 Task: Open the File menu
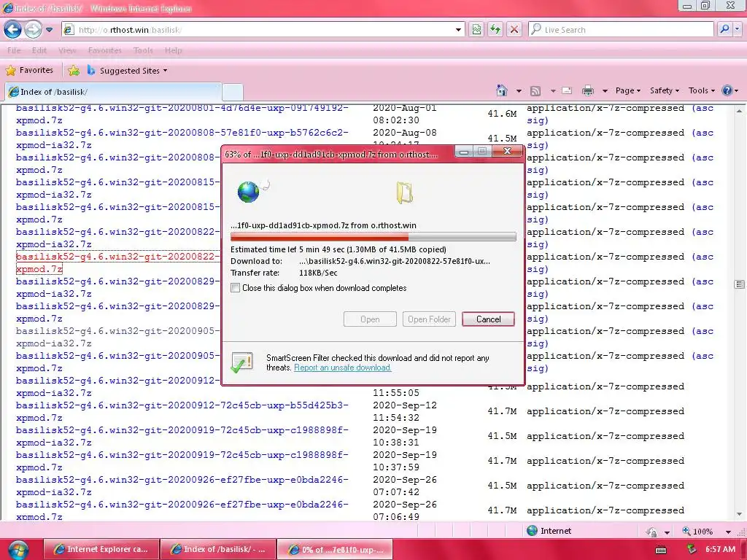14,50
